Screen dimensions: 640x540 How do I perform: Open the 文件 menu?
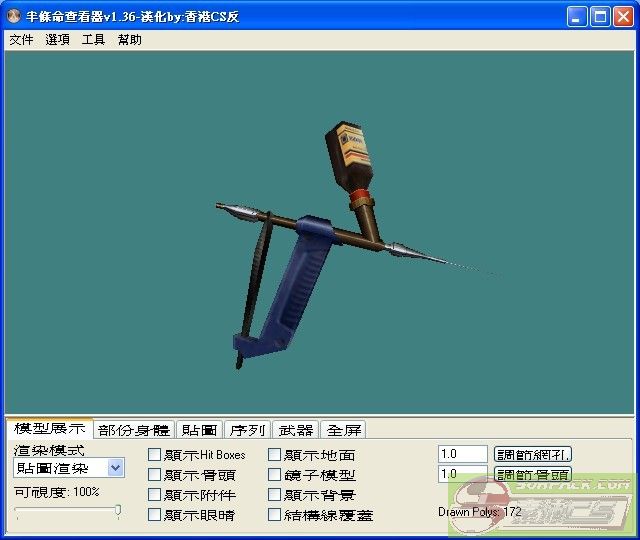[21, 40]
